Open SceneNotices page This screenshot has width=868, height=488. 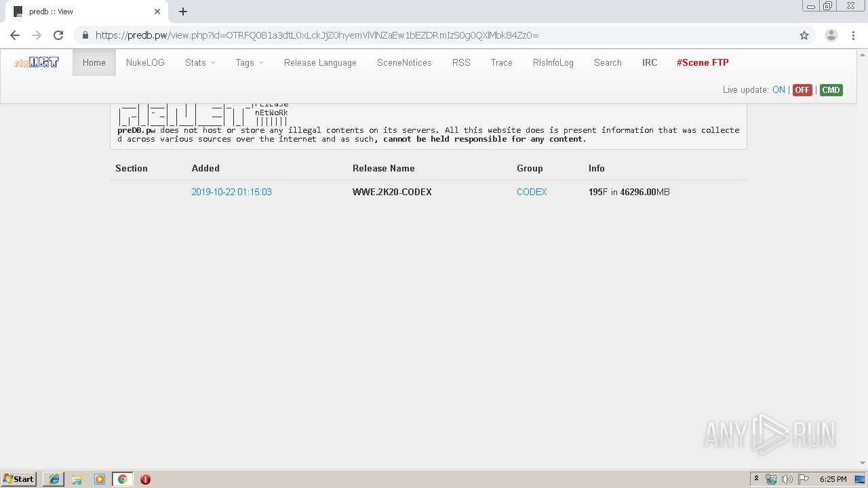tap(404, 62)
